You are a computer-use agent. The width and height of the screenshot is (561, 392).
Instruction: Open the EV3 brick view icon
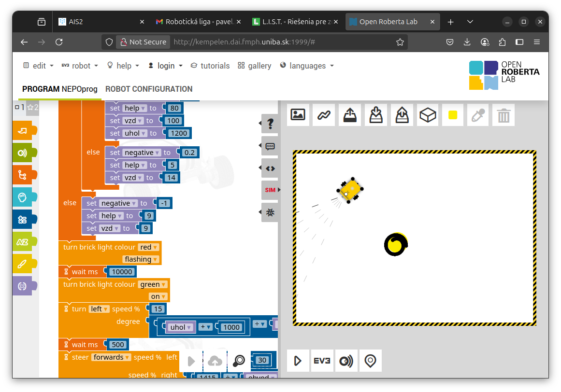coord(321,361)
